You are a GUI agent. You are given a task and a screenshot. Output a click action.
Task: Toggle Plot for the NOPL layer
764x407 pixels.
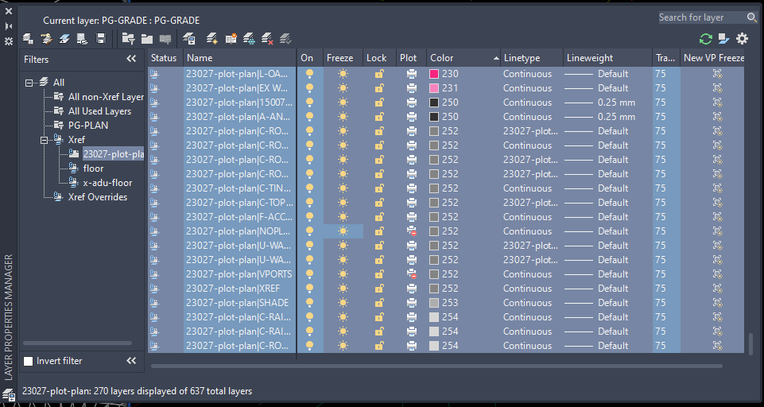click(x=412, y=231)
